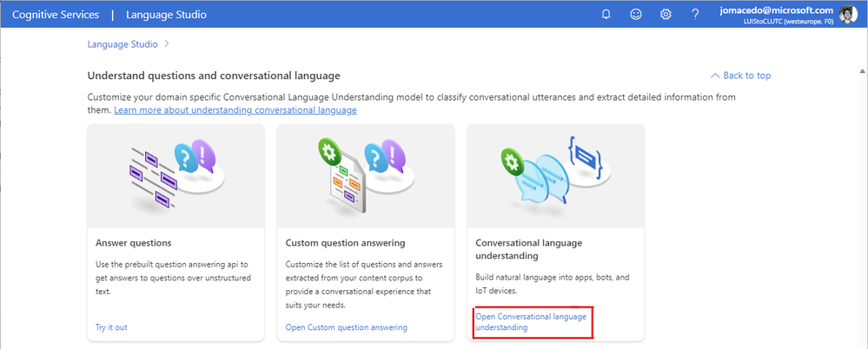Click the Custom question answering card illustration
This screenshot has width=868, height=349.
(x=365, y=176)
